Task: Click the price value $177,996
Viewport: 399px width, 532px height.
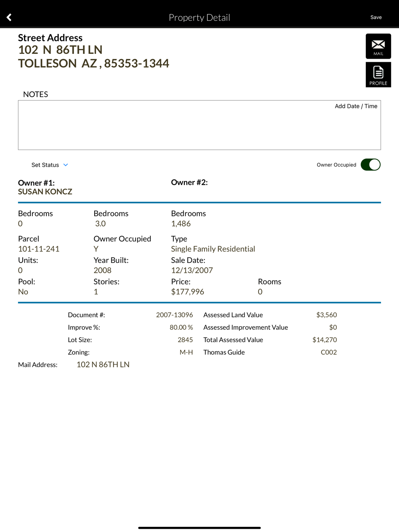Action: [188, 292]
